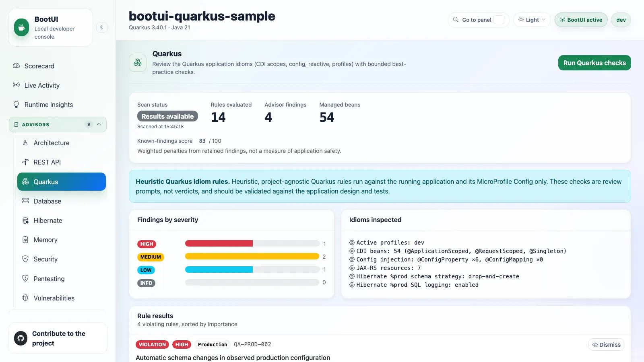Screen dimensions: 644x362
Task: Select the Quarkus advisor item
Action: 62,182
